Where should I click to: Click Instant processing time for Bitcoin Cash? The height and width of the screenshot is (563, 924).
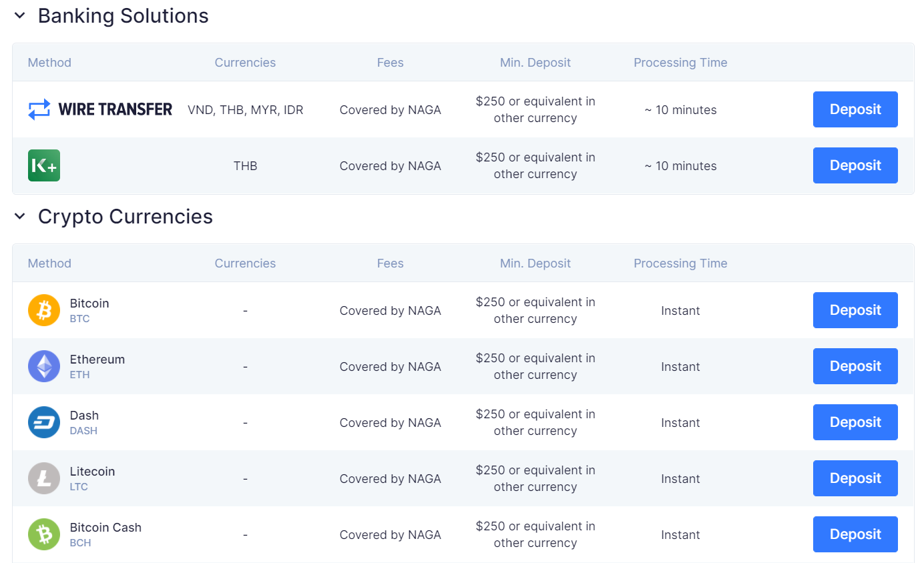[680, 535]
